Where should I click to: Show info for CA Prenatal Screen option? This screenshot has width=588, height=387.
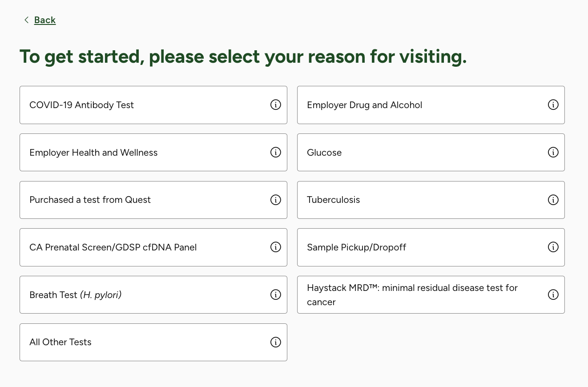tap(276, 247)
